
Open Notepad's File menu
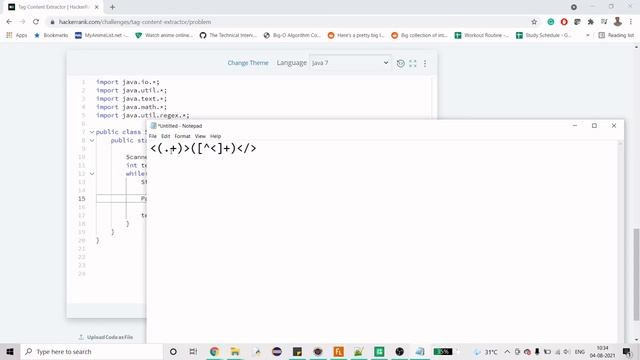pos(153,136)
